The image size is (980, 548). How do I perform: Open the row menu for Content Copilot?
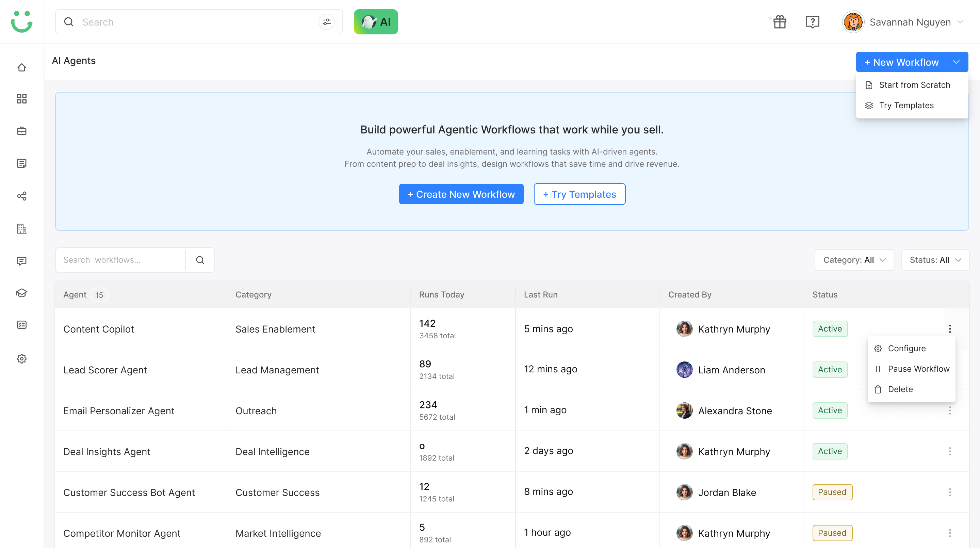950,329
